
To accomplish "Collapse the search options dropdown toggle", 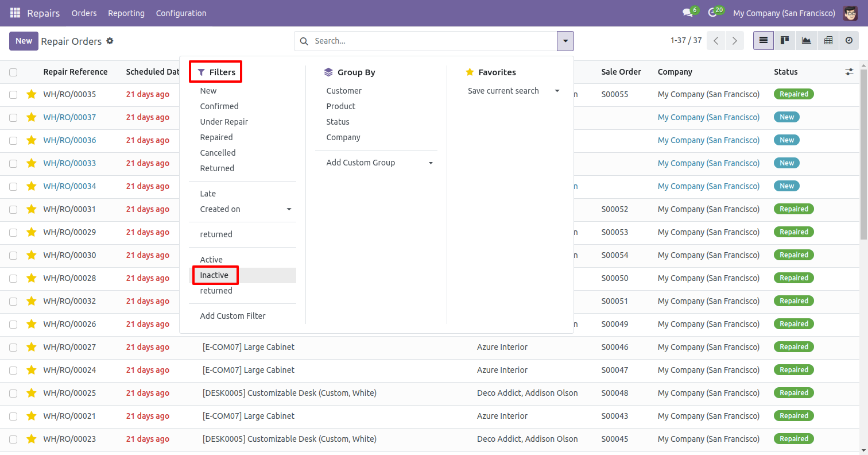I will 565,41.
